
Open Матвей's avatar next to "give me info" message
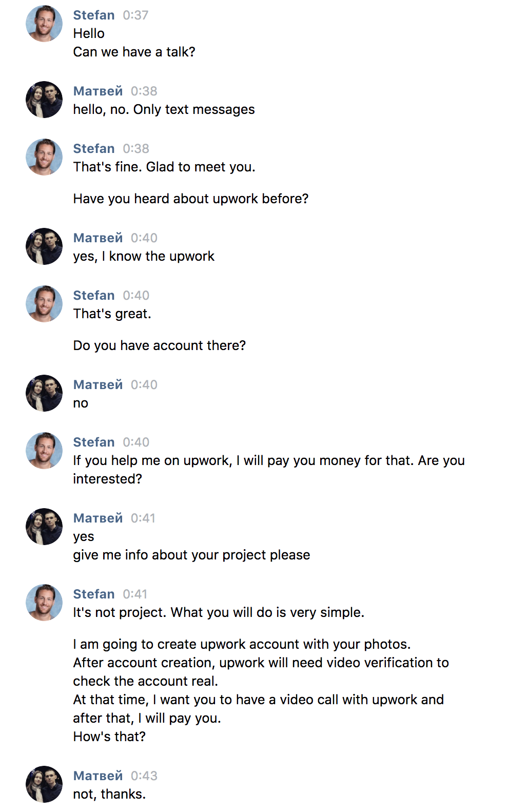(x=44, y=527)
